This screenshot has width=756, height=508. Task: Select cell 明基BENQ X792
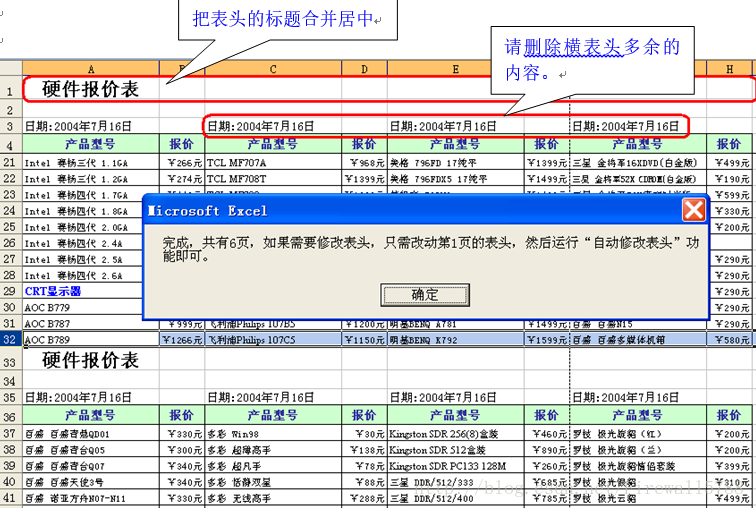[x=455, y=340]
